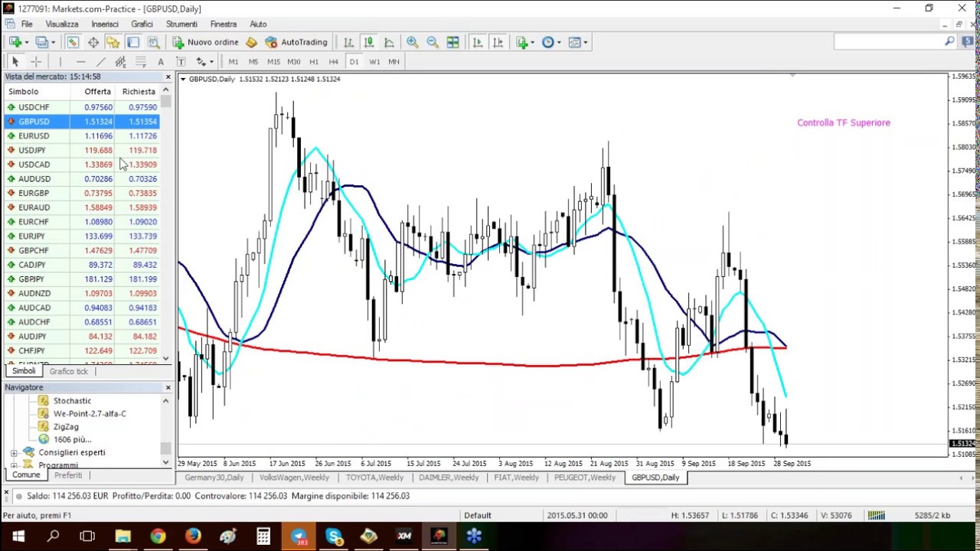Select the crosshair tool
The width and height of the screenshot is (980, 551).
tap(35, 61)
